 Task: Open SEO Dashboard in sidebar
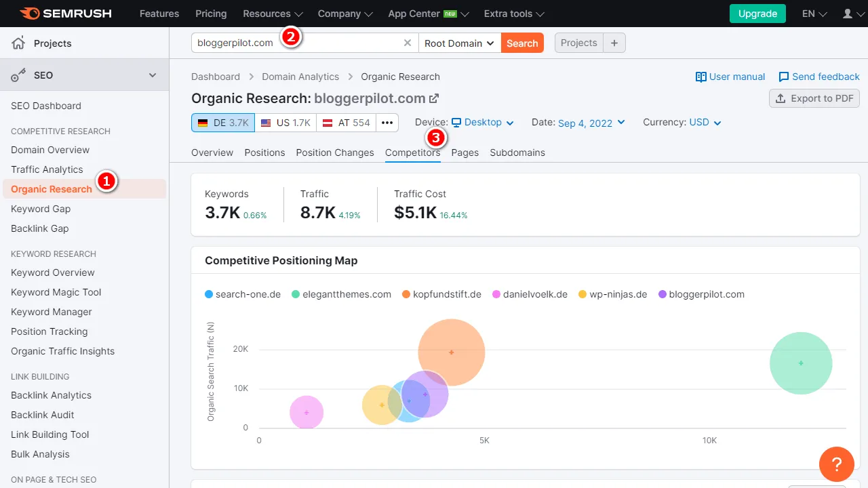click(x=46, y=106)
